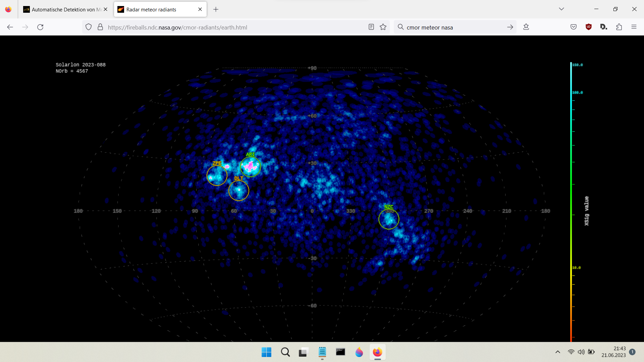644x362 pixels.
Task: Open Windows taskbar search
Action: (285, 352)
